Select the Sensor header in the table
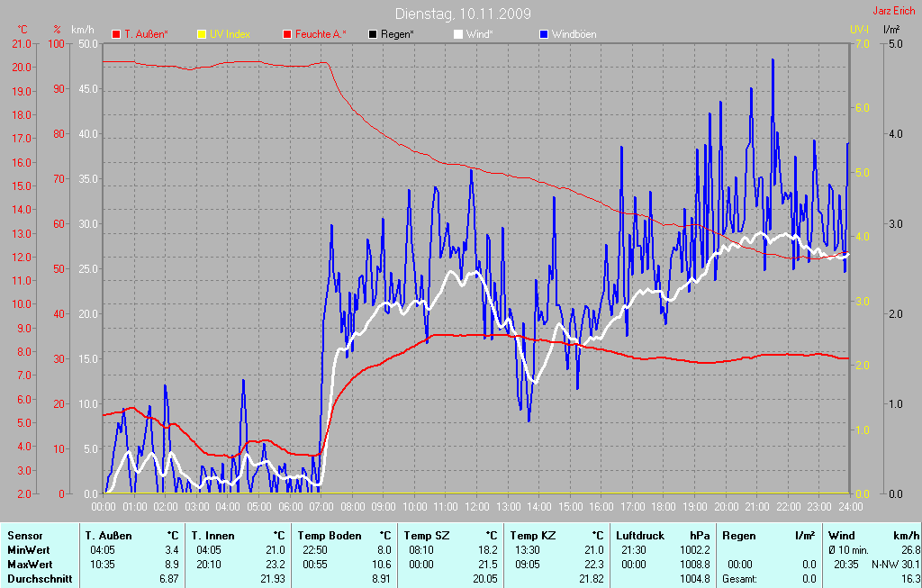922x588 pixels. (x=24, y=536)
